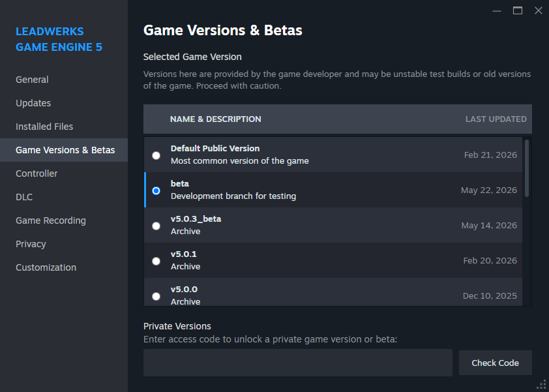Select the v5.0.0 archive radio button

[156, 296]
